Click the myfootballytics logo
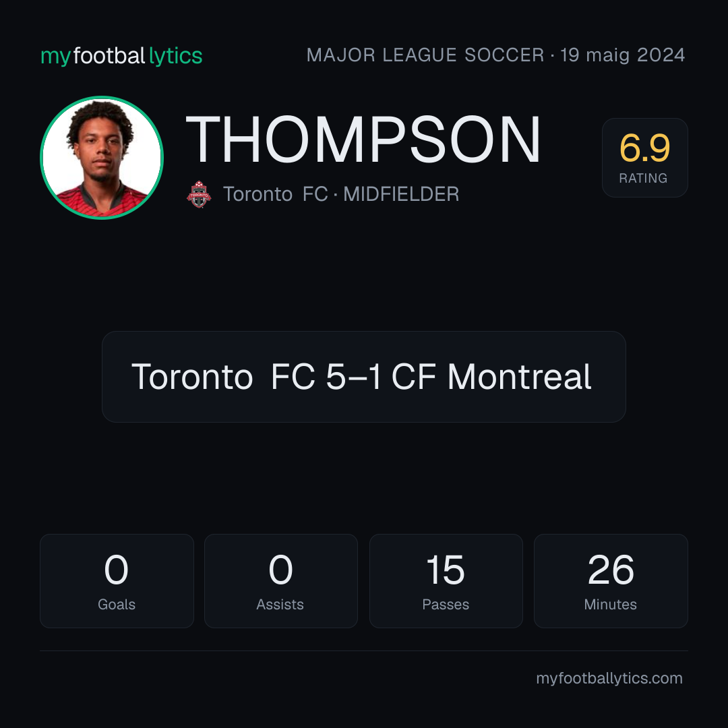 click(121, 56)
